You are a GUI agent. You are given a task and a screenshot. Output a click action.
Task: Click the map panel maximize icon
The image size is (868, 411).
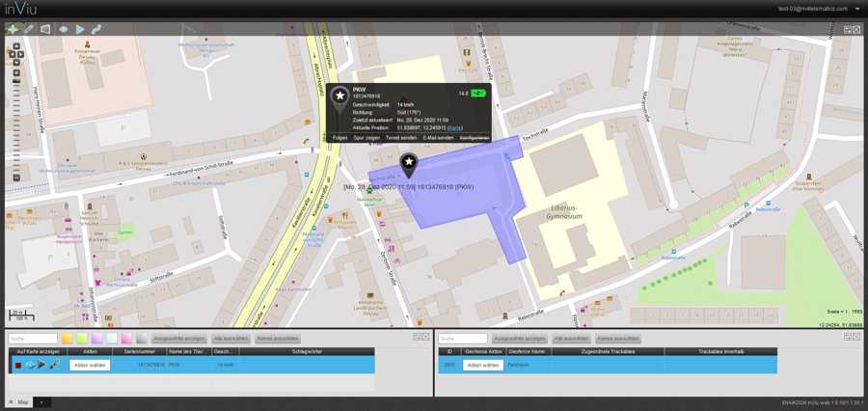point(856,29)
